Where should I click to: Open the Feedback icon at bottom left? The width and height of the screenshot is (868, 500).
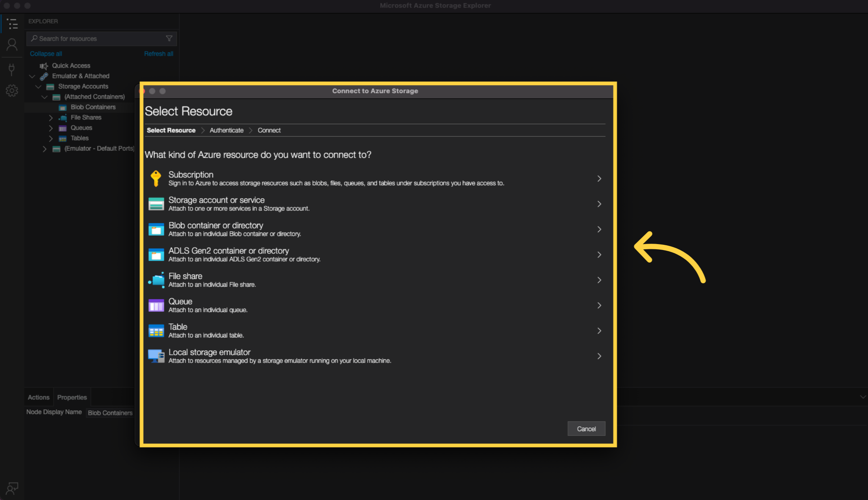[x=12, y=488]
